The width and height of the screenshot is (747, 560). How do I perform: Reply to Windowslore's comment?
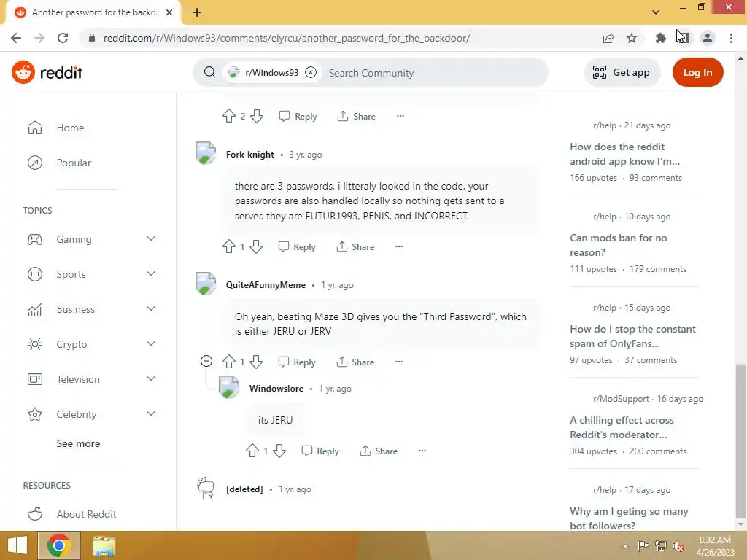pos(320,451)
